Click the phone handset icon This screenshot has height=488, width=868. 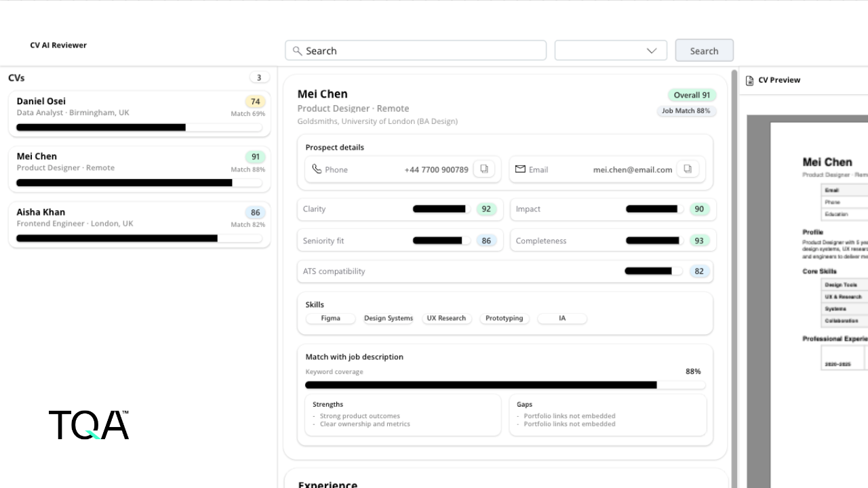pos(317,169)
